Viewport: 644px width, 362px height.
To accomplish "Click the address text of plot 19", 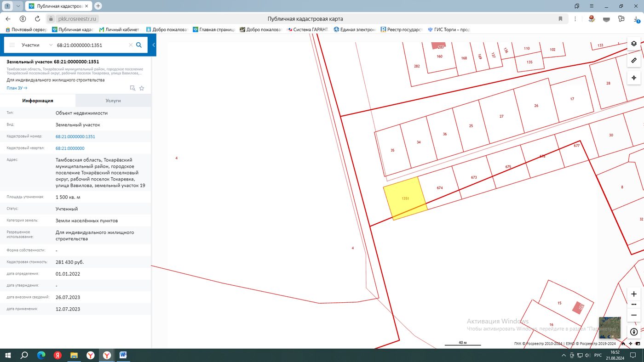I will tap(100, 173).
